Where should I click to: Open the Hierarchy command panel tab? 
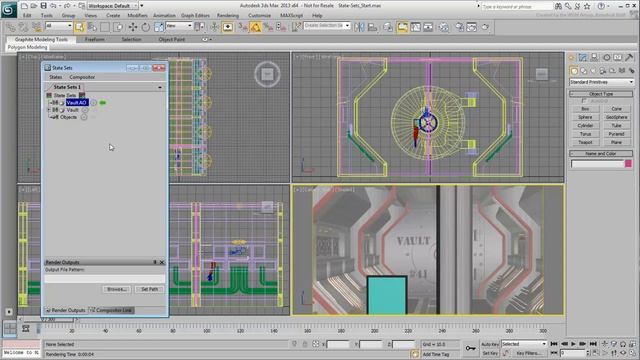(594, 58)
